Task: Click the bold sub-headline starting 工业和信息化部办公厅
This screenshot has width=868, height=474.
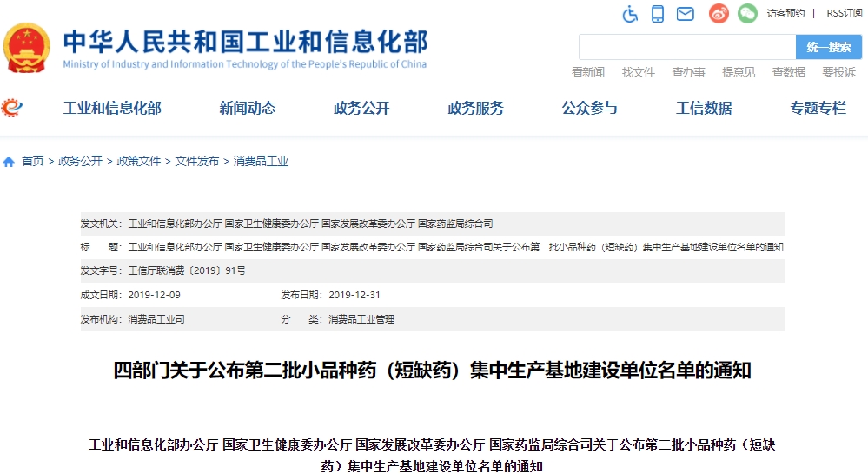Action: [432, 455]
